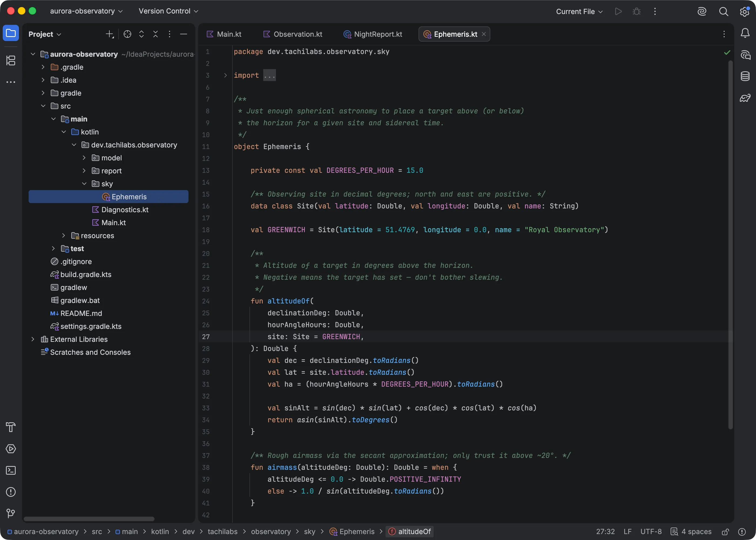Open the Database tool window

(745, 76)
